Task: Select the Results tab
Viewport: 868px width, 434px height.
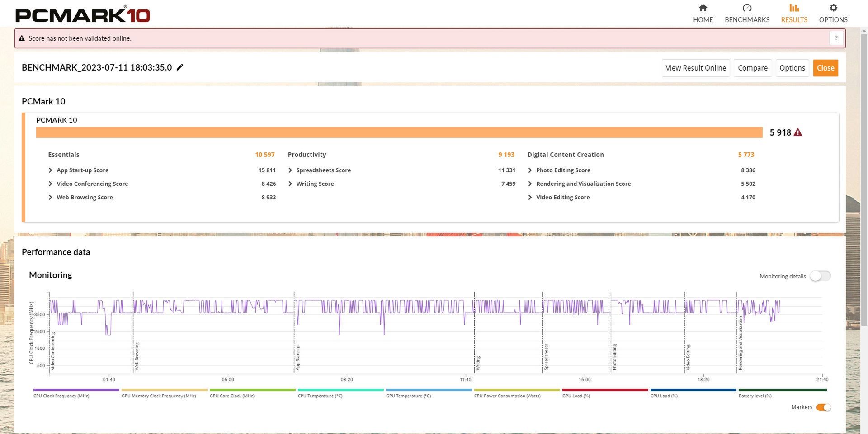Action: (794, 14)
